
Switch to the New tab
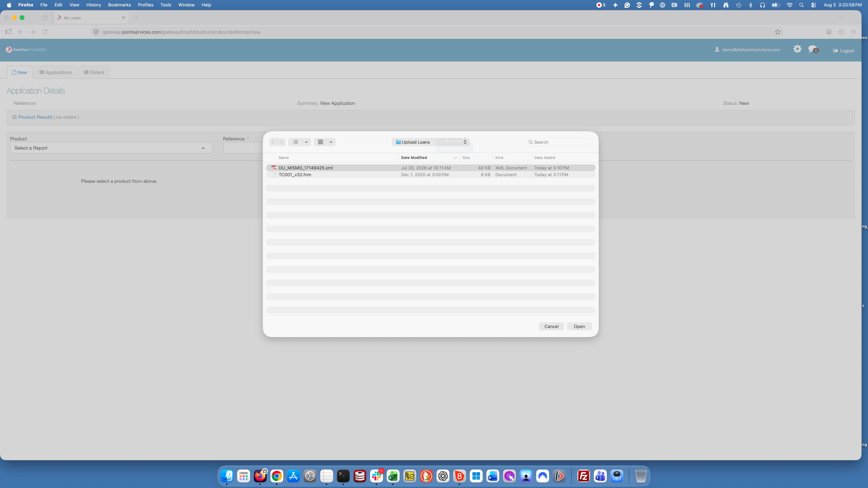(19, 72)
